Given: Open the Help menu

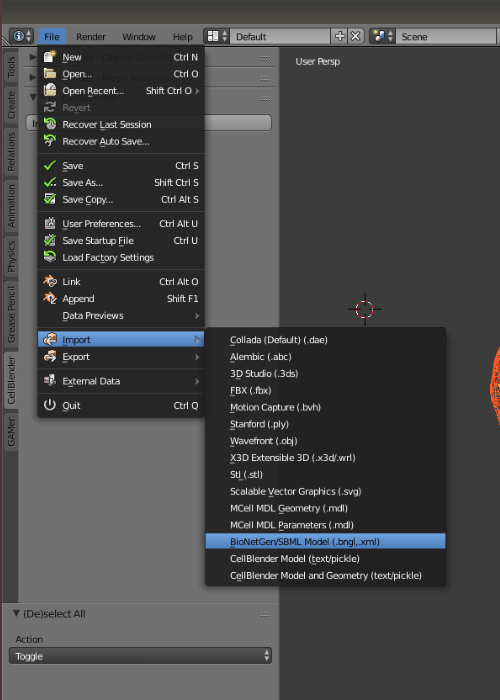Looking at the screenshot, I should pyautogui.click(x=183, y=37).
